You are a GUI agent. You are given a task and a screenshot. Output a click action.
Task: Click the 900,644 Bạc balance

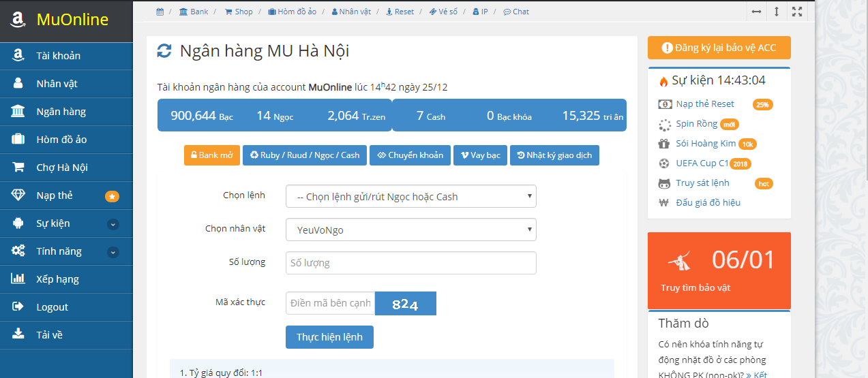click(202, 116)
